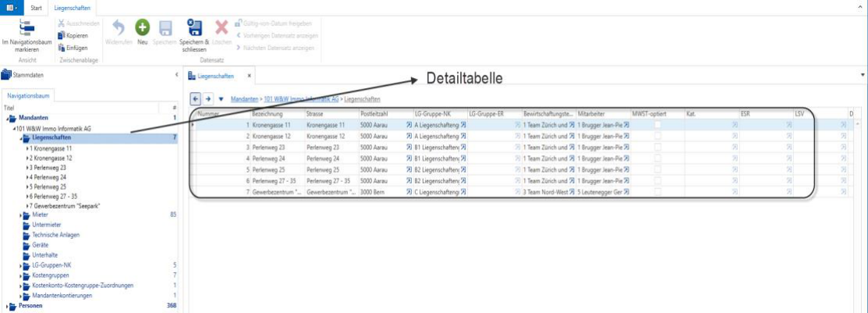Image resolution: width=868 pixels, height=313 pixels.
Task: Click the Unterhalte folder icon
Action: pos(27,254)
